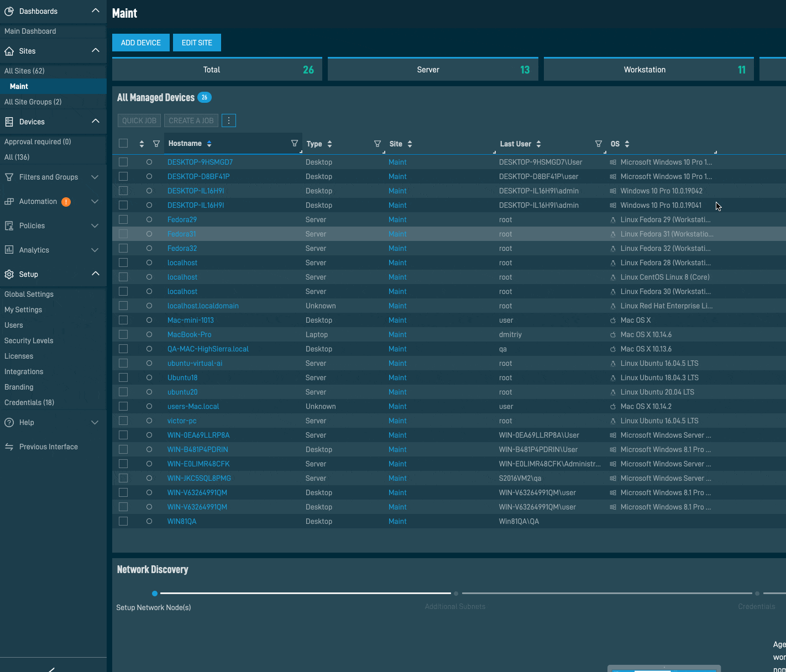Click the Last User column filter icon

[x=599, y=144]
